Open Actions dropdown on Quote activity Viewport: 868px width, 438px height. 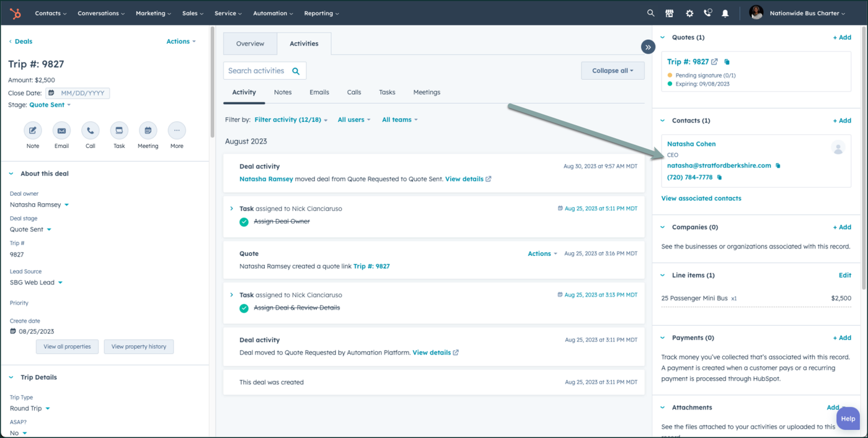click(542, 254)
